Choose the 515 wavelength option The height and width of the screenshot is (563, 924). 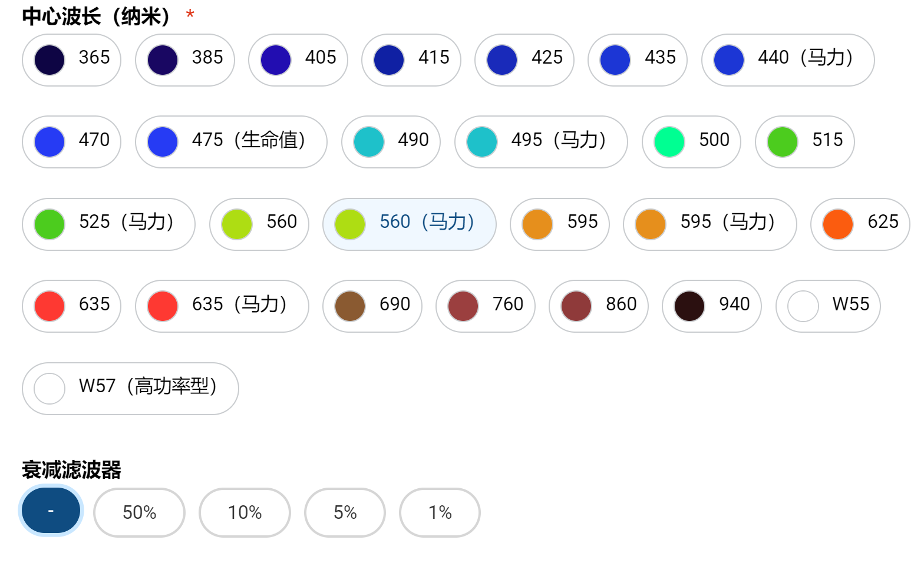tap(804, 142)
